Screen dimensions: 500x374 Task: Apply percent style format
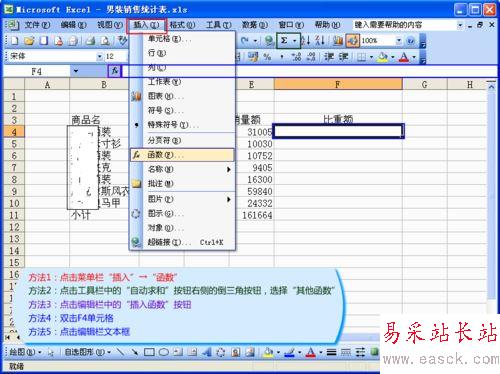(x=267, y=57)
